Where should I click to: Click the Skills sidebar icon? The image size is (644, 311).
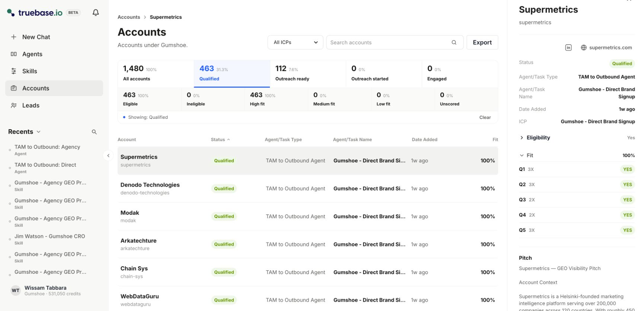click(14, 71)
